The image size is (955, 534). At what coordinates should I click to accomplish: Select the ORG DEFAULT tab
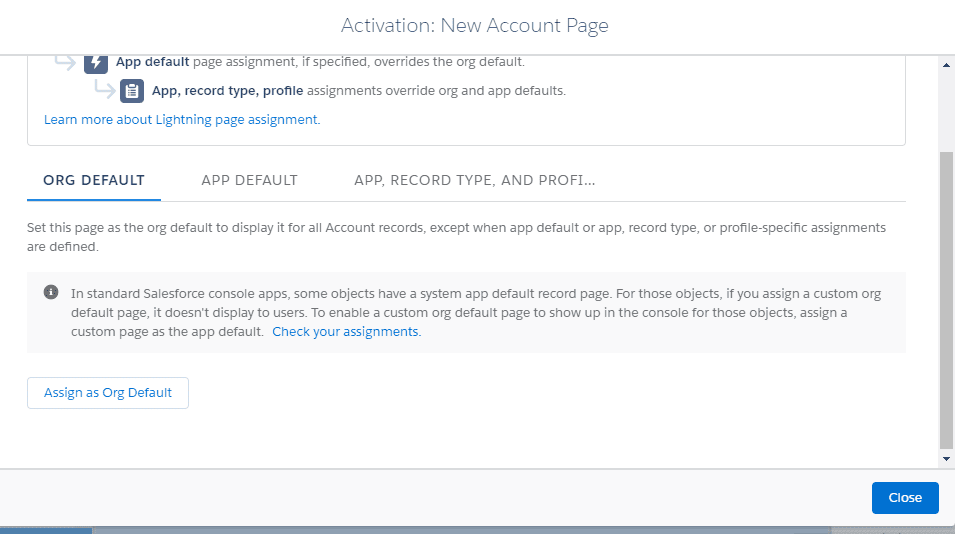[x=94, y=180]
